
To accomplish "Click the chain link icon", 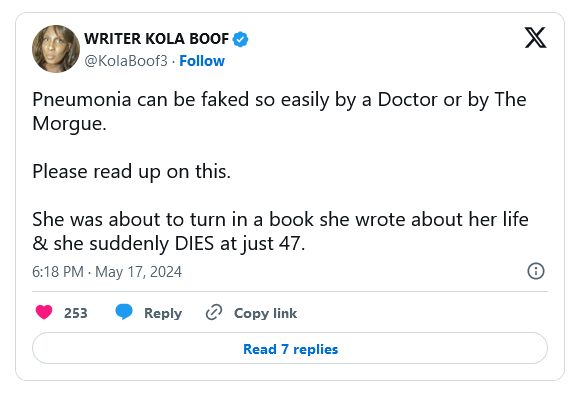I will point(214,312).
